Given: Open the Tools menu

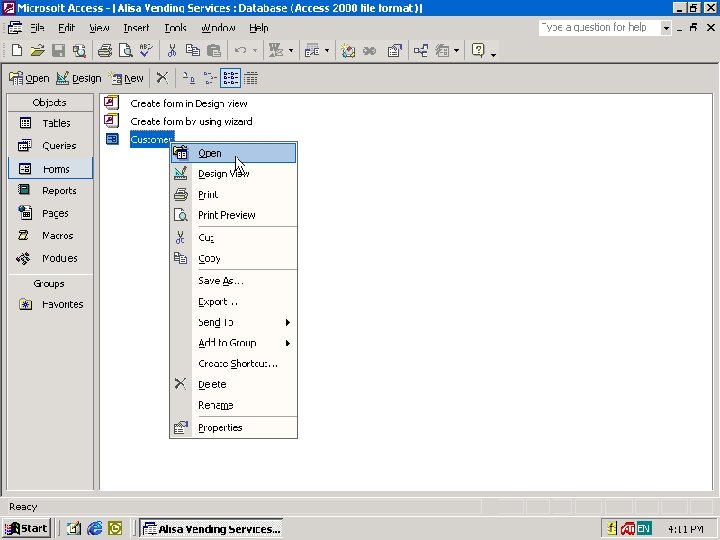Looking at the screenshot, I should [x=175, y=28].
